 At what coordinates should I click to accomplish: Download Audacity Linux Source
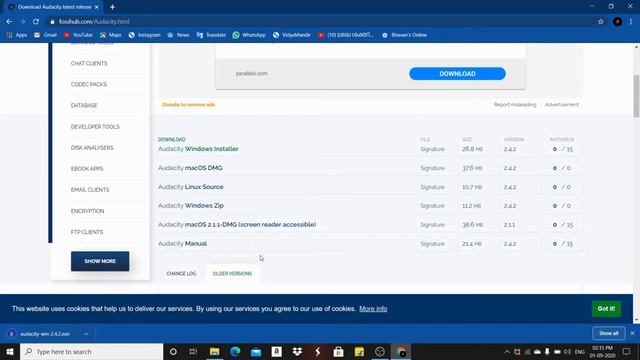point(191,187)
